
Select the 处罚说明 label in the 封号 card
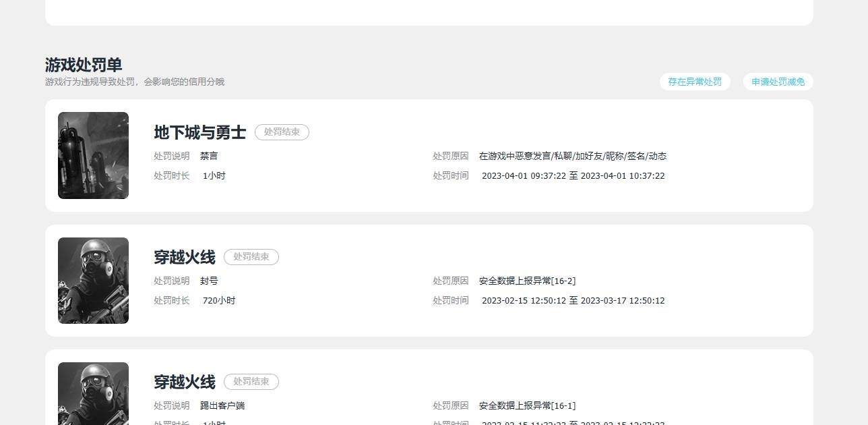tap(172, 281)
